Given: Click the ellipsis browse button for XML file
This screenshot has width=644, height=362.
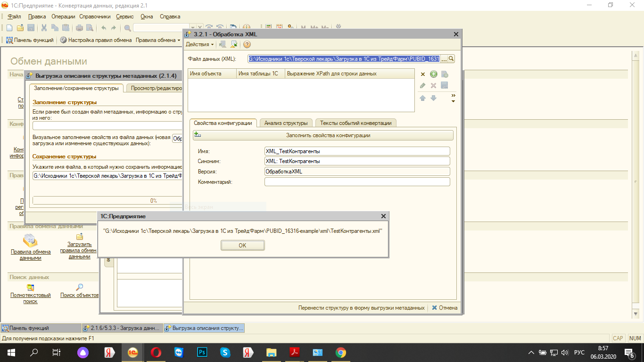Looking at the screenshot, I should tap(444, 59).
